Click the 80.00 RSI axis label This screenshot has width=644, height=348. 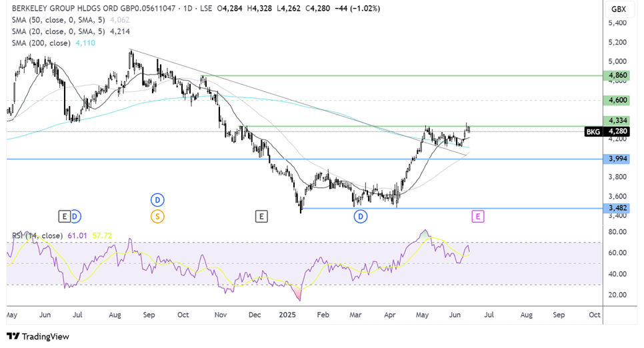pos(617,232)
